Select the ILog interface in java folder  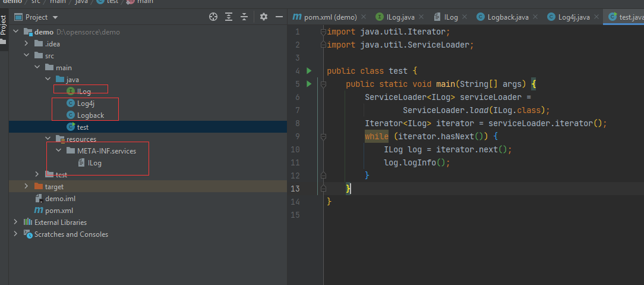tap(84, 91)
